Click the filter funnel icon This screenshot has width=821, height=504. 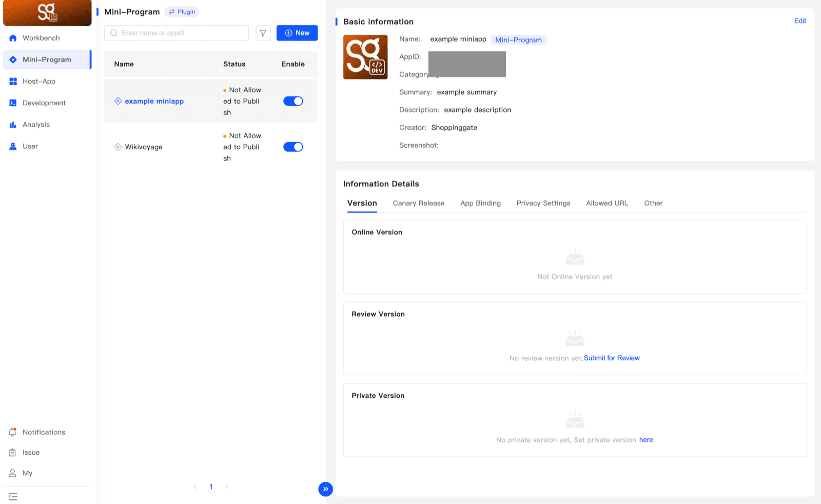[x=263, y=33]
